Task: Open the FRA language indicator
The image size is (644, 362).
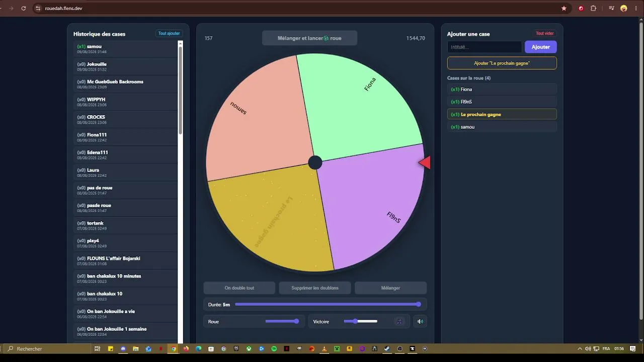Action: [606, 348]
